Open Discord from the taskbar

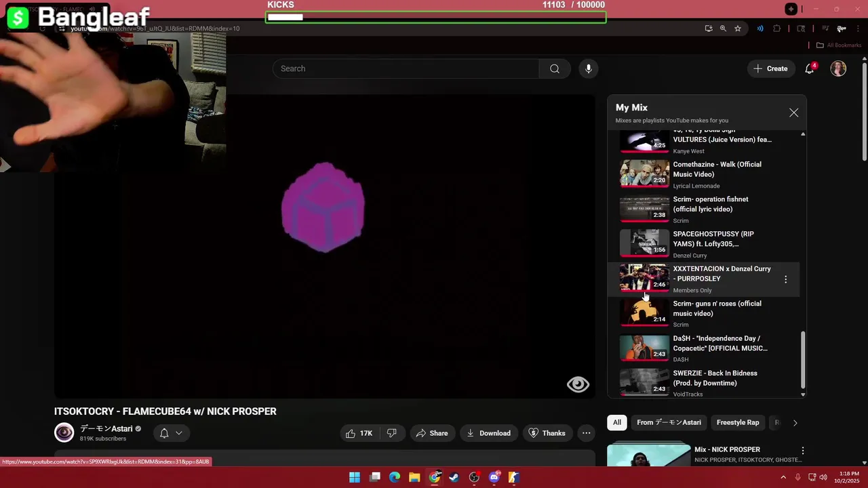494,477
